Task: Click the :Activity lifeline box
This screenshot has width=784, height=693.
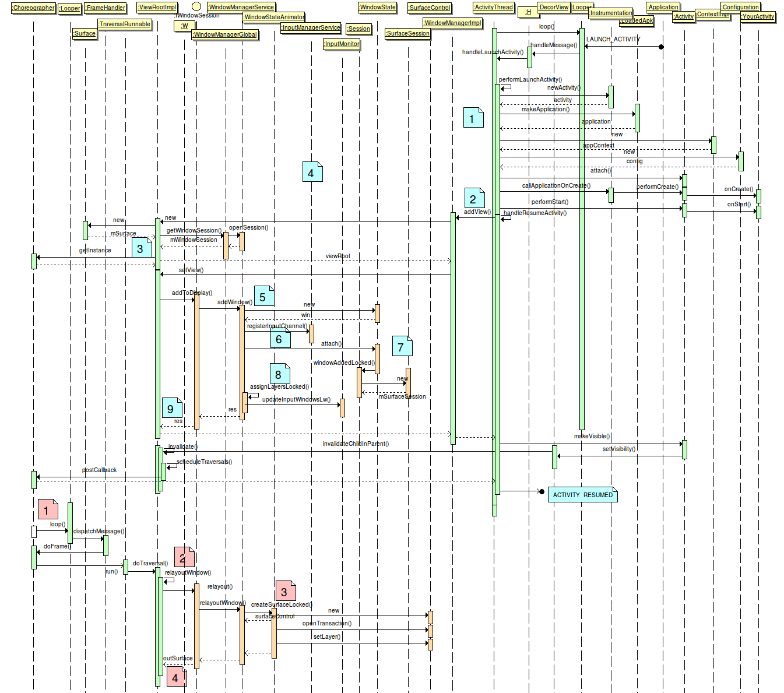Action: pyautogui.click(x=684, y=17)
